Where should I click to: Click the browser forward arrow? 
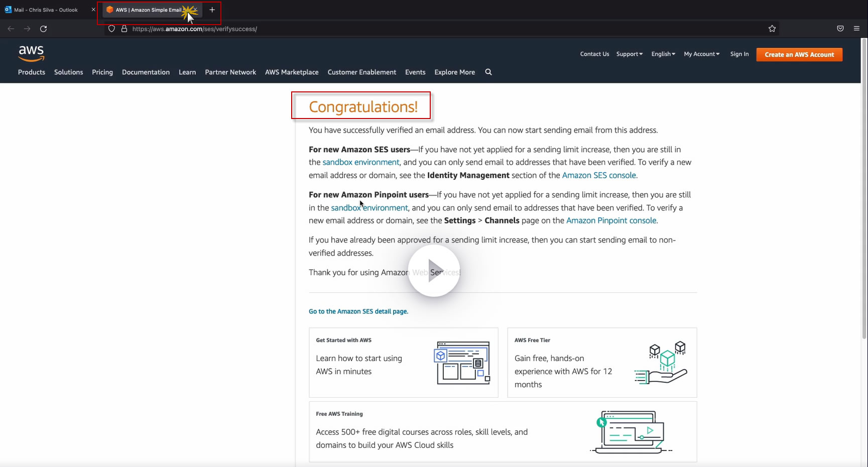coord(27,29)
